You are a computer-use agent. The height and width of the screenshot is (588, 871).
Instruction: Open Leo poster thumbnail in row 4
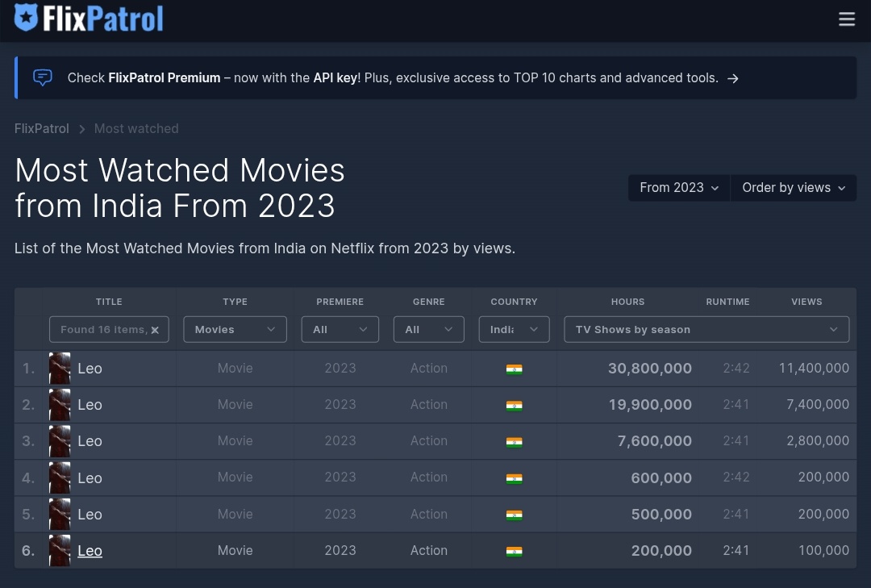pyautogui.click(x=60, y=478)
